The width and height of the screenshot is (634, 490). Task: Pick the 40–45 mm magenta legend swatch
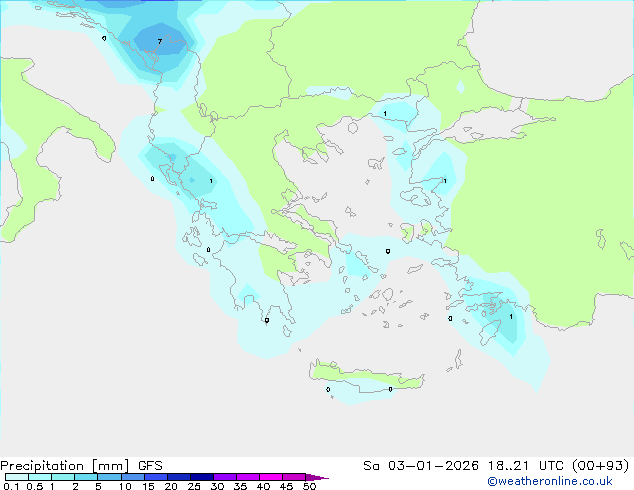coord(271,477)
